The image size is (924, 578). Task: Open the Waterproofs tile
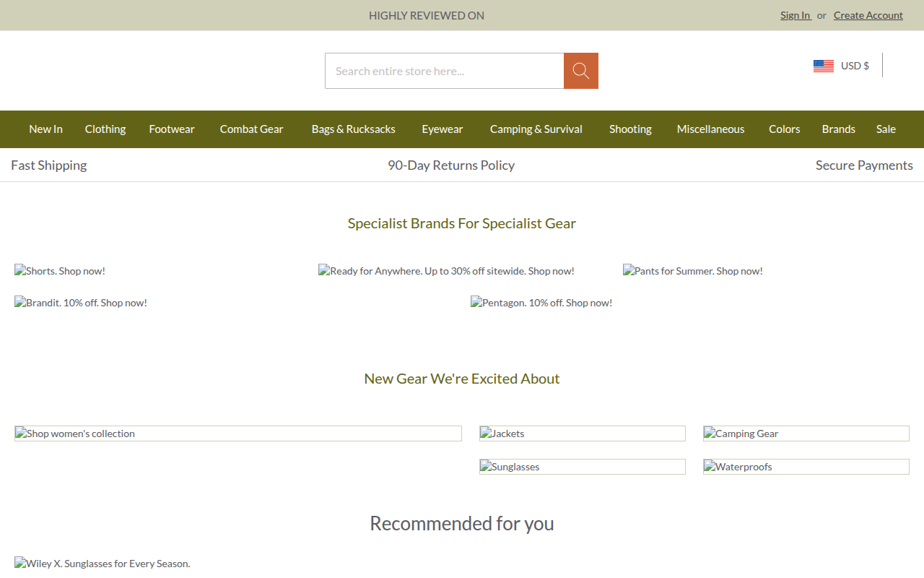806,467
